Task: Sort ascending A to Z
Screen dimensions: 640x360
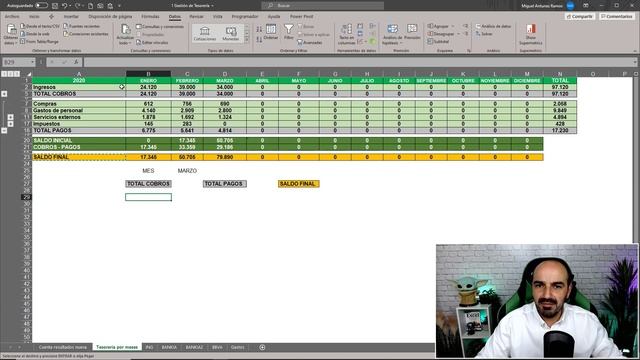Action: coord(259,29)
